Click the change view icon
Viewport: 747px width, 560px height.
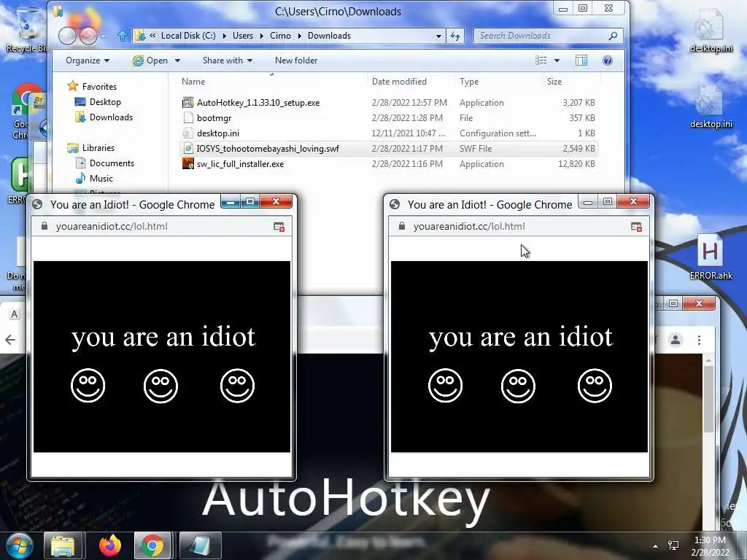541,61
